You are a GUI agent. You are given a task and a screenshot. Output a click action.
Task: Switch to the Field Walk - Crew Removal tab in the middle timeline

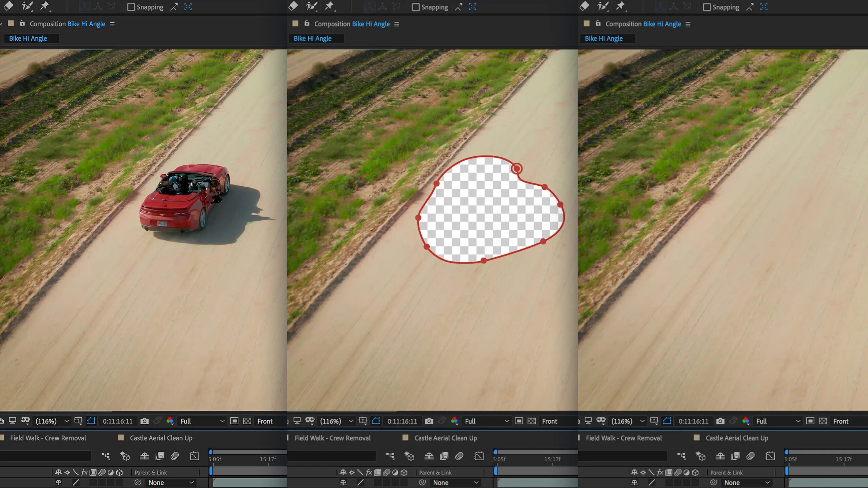coord(332,438)
